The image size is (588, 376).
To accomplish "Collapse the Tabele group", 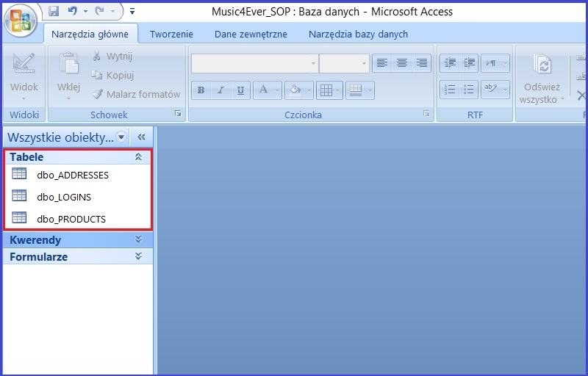I will pos(137,157).
